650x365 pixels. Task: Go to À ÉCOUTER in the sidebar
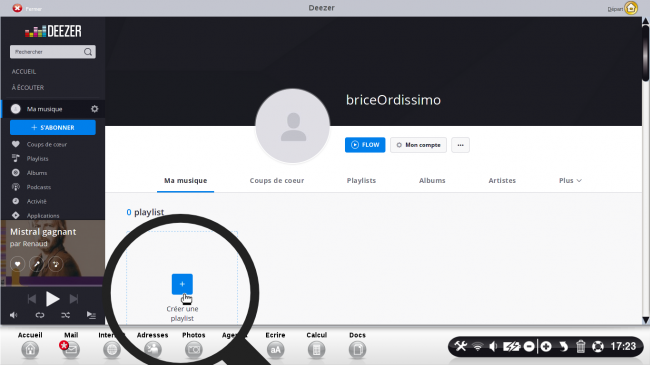(28, 88)
